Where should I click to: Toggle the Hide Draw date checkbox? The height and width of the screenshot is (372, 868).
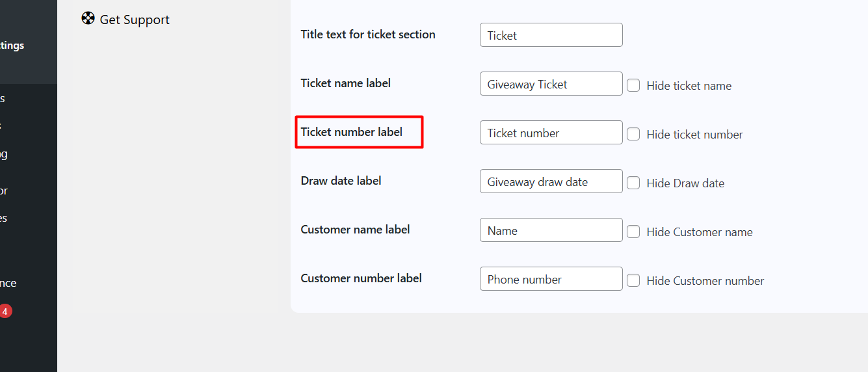[x=633, y=183]
